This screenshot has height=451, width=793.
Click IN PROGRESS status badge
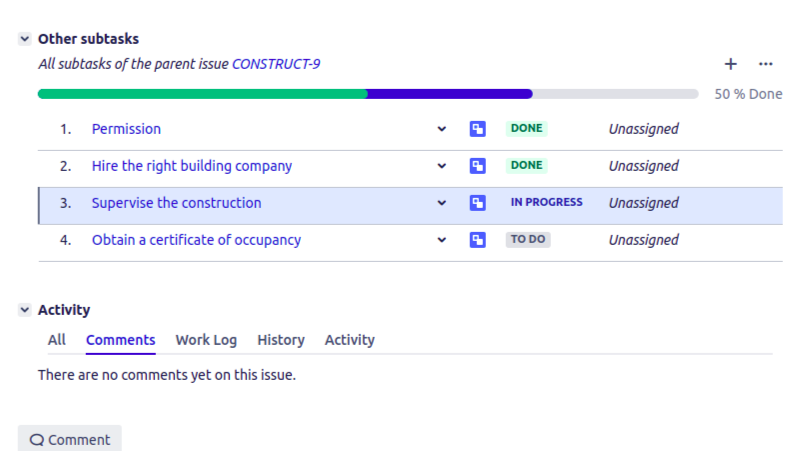pyautogui.click(x=546, y=202)
